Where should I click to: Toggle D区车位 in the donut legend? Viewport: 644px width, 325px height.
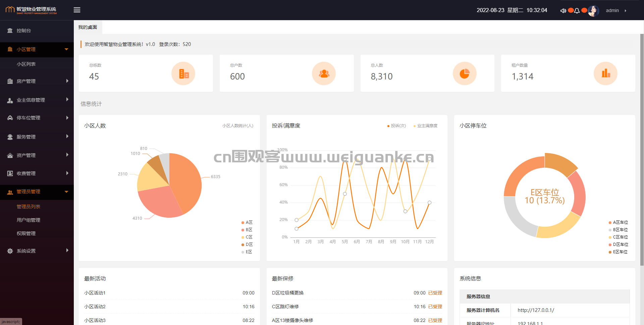[x=618, y=245]
